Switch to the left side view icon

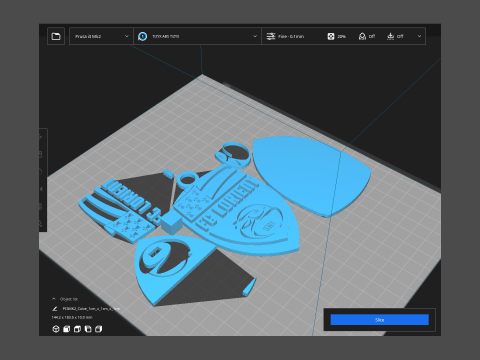point(88,329)
